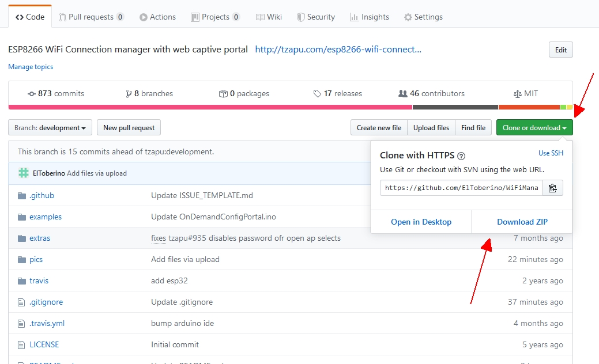Open 'Update ISSUE_TEMPLATE.md' commit message
599x364 pixels.
click(202, 195)
